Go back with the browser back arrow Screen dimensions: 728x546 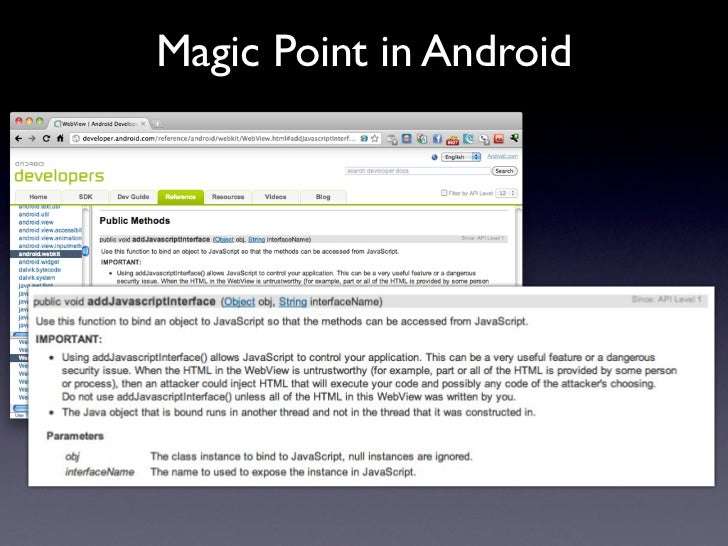tap(18, 138)
